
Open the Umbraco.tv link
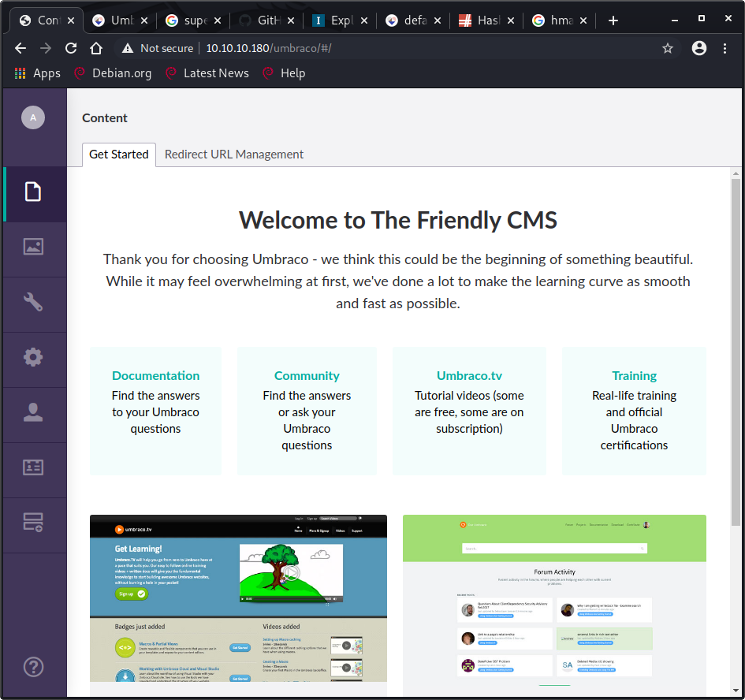pyautogui.click(x=469, y=376)
